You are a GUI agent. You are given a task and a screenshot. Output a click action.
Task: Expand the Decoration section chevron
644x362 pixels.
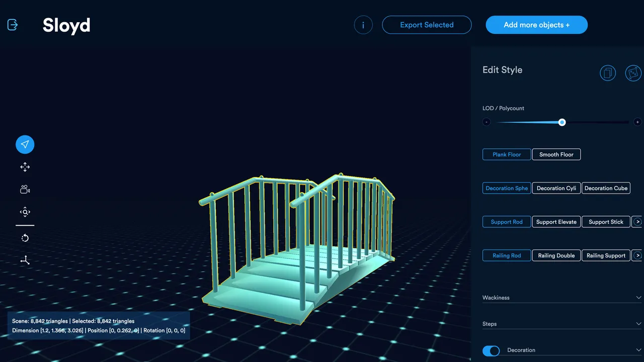click(638, 350)
